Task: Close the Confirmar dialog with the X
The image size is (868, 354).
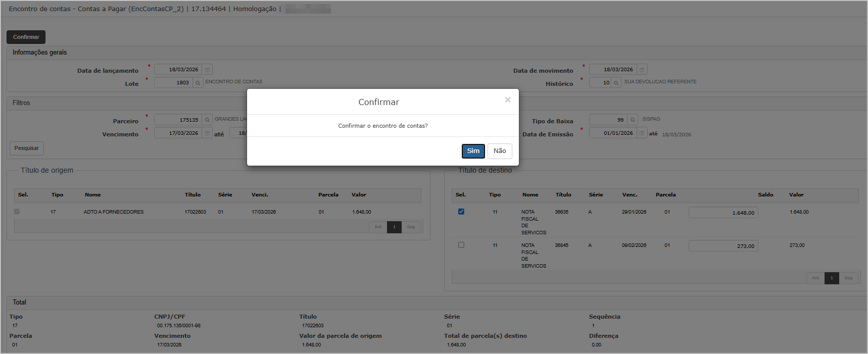Action: 507,100
